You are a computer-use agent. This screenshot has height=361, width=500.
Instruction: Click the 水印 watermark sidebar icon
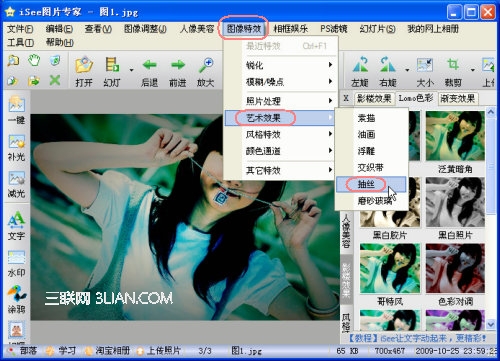coord(16,257)
